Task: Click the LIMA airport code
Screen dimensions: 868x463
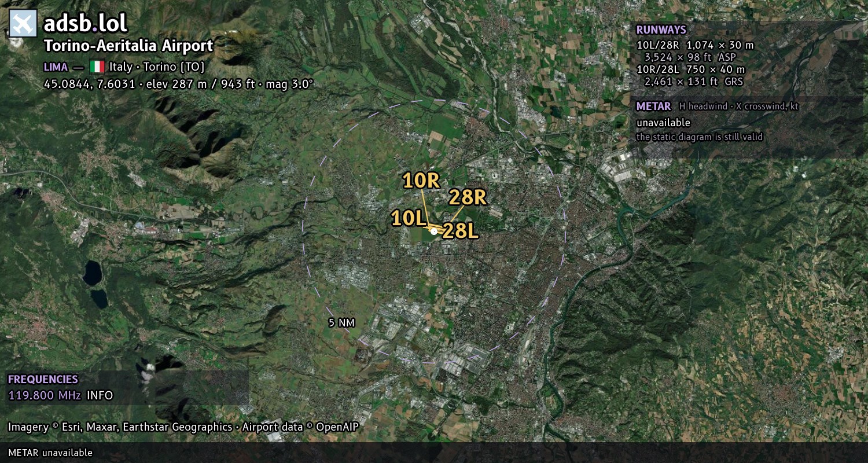Action: [56, 67]
